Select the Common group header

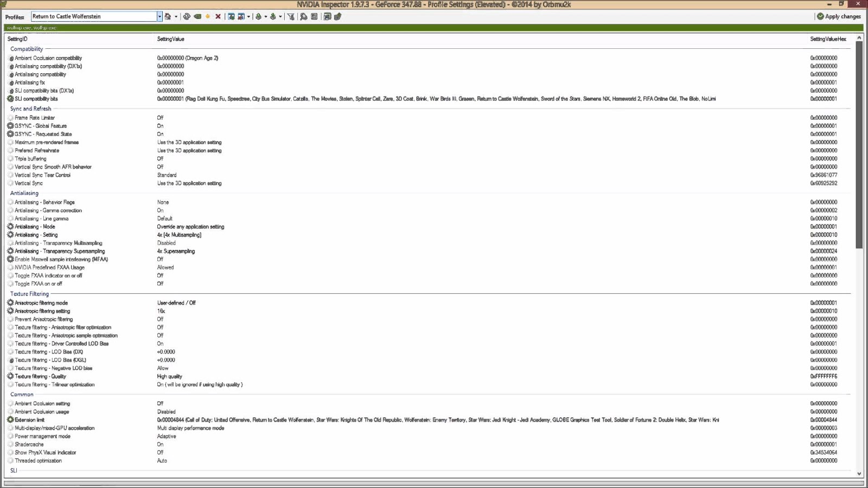(22, 394)
